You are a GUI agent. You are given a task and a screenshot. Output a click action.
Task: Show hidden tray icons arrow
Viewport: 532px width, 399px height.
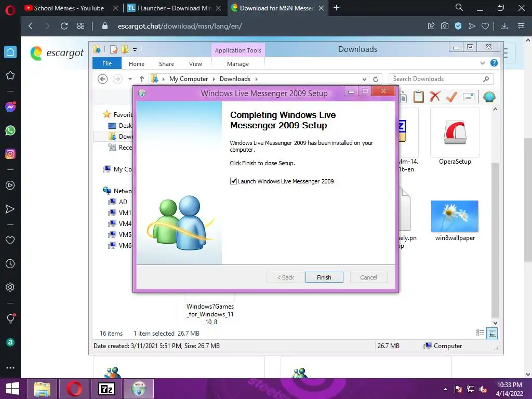pyautogui.click(x=445, y=389)
